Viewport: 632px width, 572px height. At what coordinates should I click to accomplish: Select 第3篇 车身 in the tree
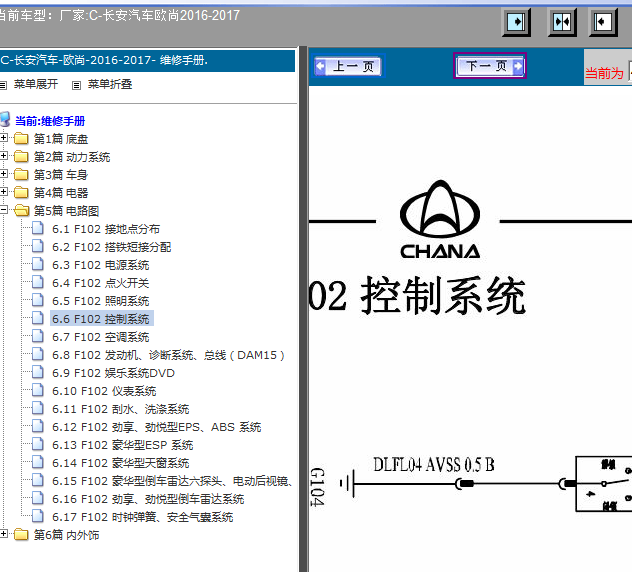pyautogui.click(x=61, y=175)
